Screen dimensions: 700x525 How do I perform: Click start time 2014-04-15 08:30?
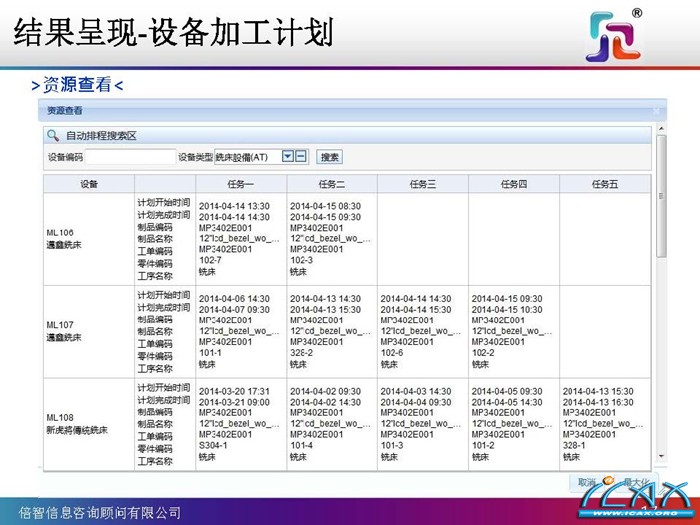pos(325,206)
